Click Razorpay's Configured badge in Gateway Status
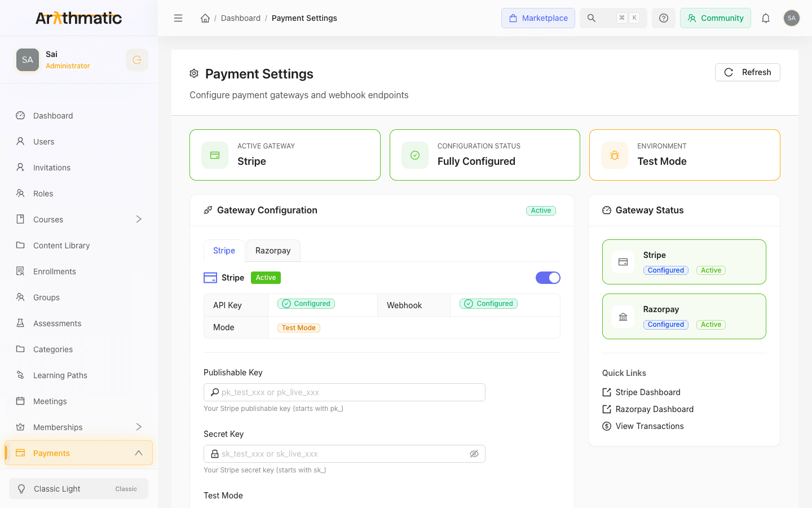 click(x=666, y=325)
